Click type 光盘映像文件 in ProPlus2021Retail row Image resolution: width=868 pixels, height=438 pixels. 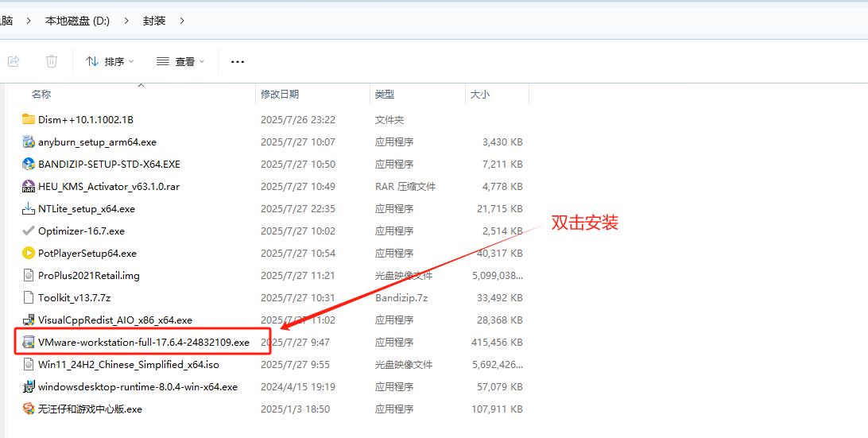tap(404, 275)
